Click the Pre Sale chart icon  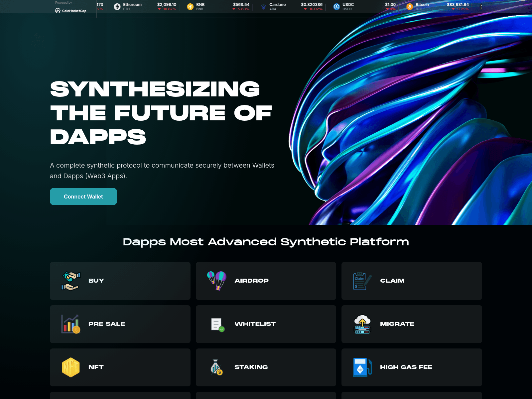(x=70, y=324)
